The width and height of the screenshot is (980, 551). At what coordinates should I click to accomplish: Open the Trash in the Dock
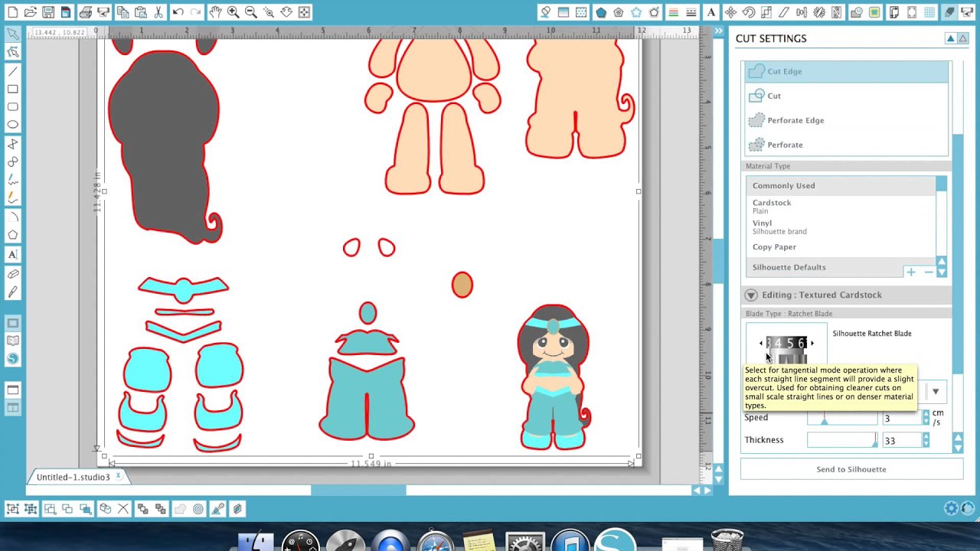coord(727,540)
